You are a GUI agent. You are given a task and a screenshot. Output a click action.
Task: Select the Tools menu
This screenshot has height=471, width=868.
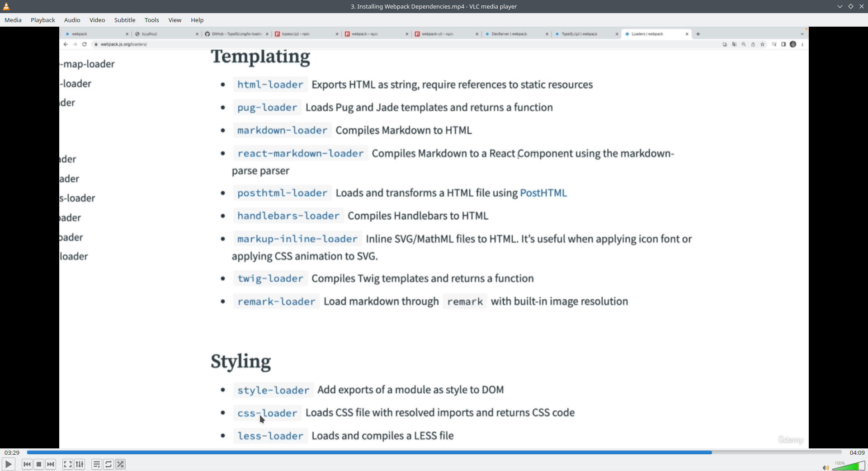coord(152,20)
